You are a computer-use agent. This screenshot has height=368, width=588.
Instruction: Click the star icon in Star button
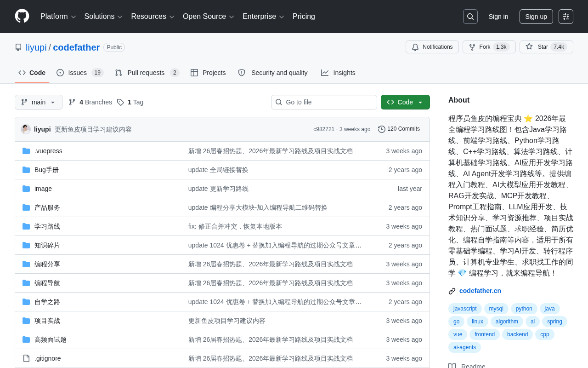click(x=529, y=46)
